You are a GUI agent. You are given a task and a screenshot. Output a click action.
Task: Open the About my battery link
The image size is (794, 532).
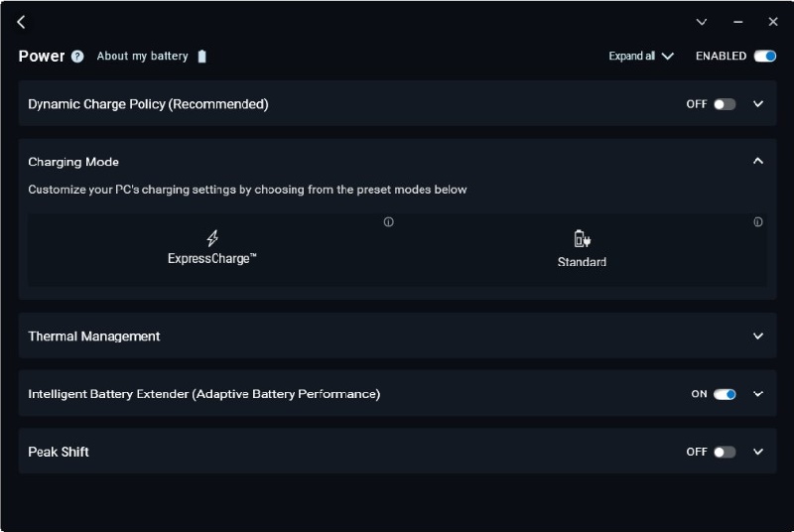click(142, 57)
